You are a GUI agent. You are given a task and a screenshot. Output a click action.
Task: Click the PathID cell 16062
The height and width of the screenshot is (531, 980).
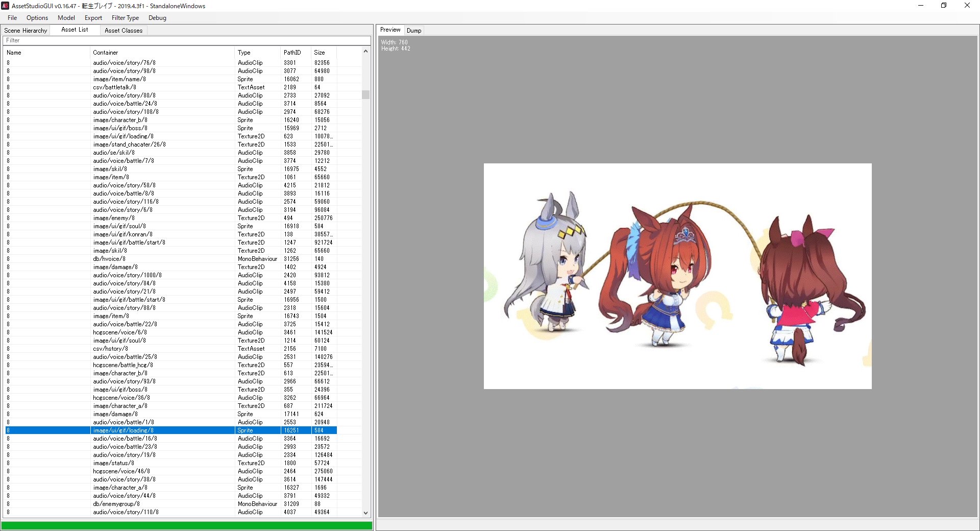[291, 79]
